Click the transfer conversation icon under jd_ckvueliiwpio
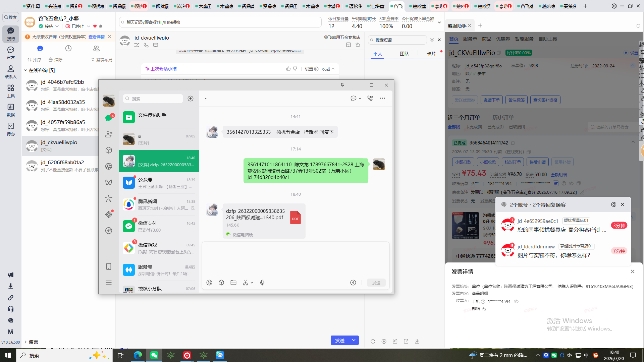The width and height of the screenshot is (644, 362). (x=137, y=45)
